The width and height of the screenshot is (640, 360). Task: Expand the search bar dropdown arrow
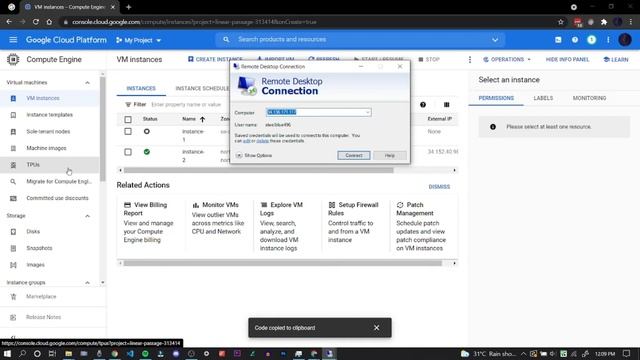(x=495, y=40)
